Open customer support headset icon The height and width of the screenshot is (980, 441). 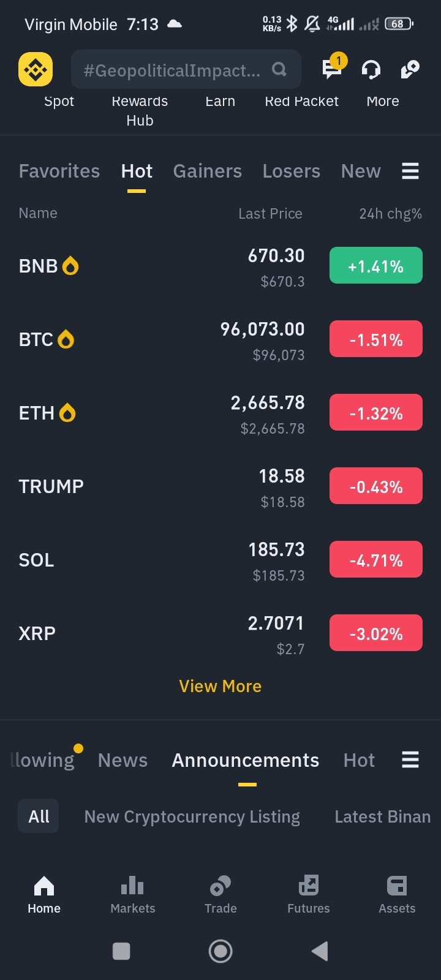[x=371, y=70]
